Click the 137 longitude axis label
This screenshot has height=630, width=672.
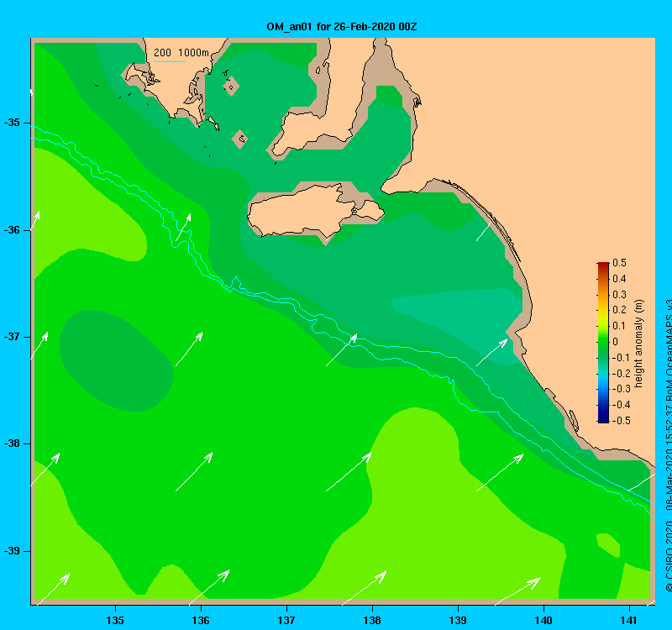[x=286, y=620]
